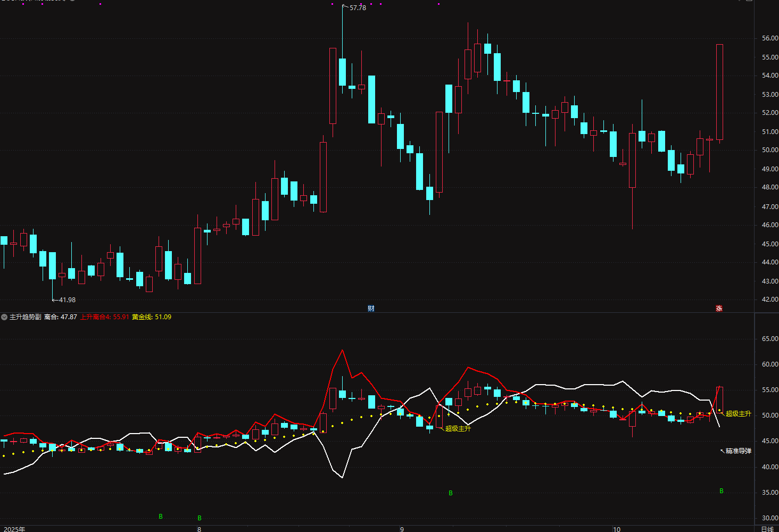Screen dimensions: 779x532
Task: Click green B signal beneath 精准导弹 label
Action: [722, 491]
